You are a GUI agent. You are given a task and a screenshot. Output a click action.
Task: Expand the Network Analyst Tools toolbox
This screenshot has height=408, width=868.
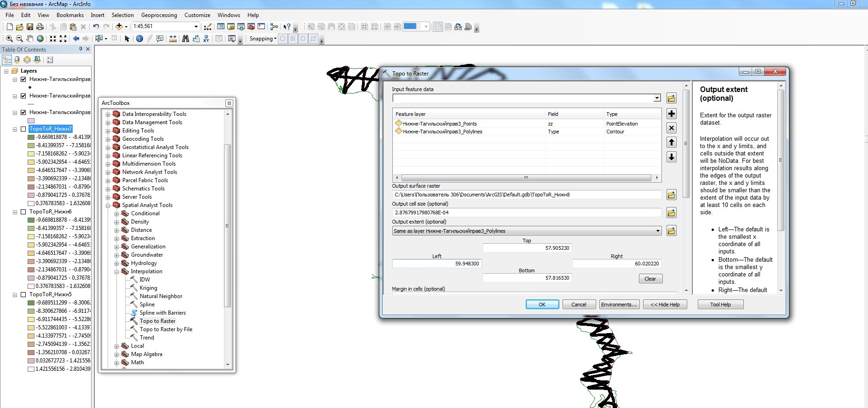(108, 172)
